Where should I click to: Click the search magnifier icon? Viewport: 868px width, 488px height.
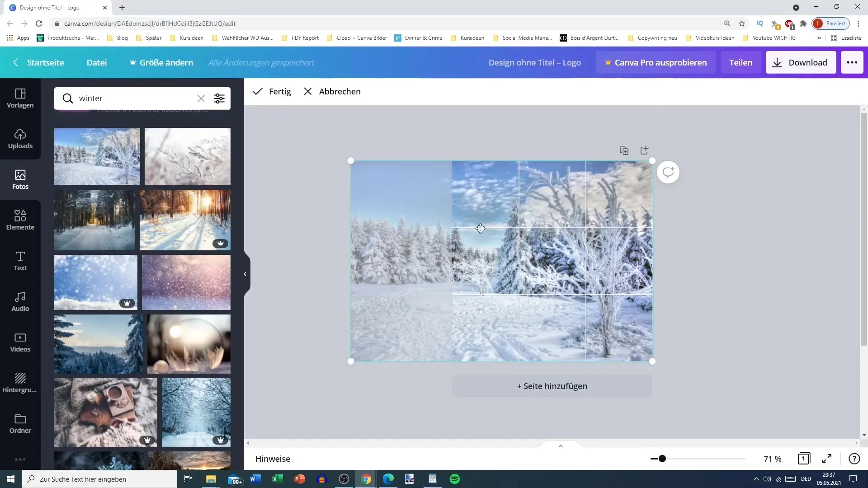68,99
